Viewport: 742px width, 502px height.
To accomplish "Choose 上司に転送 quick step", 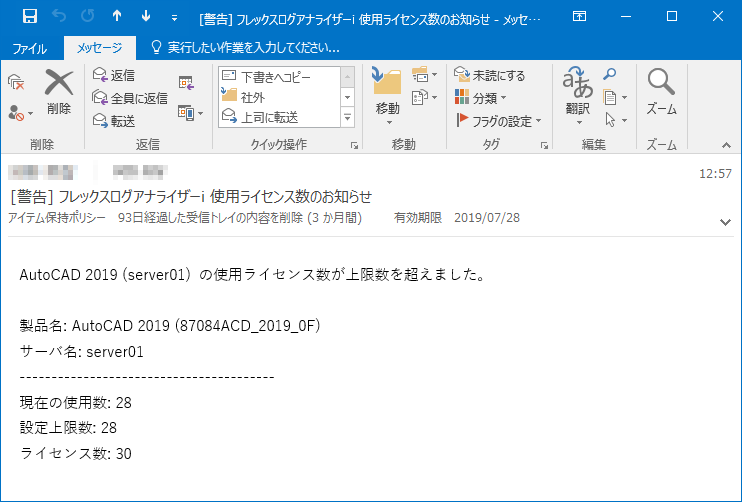I will click(x=279, y=117).
